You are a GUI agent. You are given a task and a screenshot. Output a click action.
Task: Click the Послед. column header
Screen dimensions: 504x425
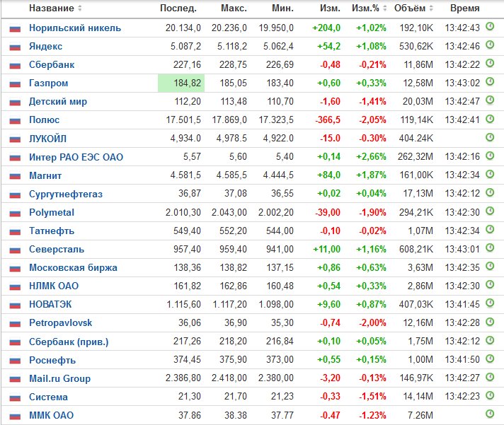pyautogui.click(x=178, y=8)
